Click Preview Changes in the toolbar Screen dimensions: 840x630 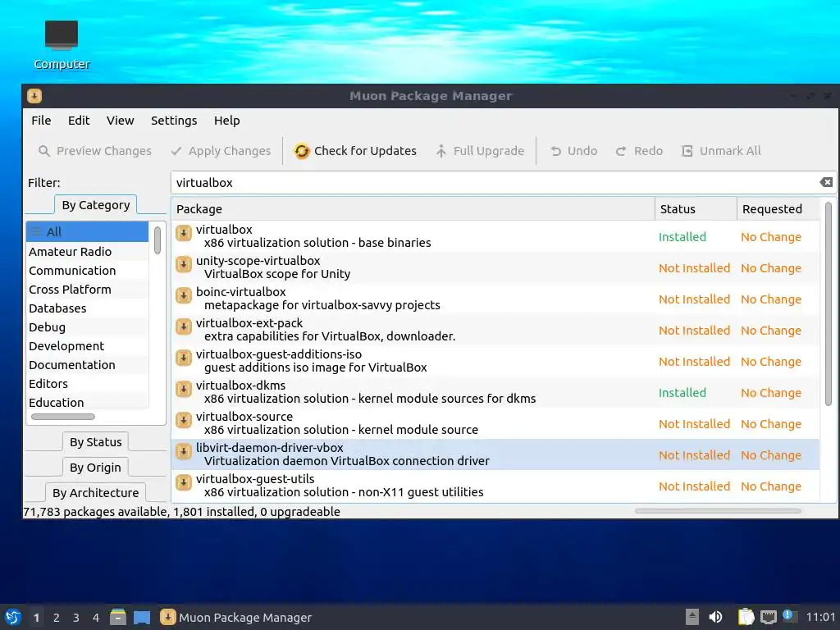[95, 151]
